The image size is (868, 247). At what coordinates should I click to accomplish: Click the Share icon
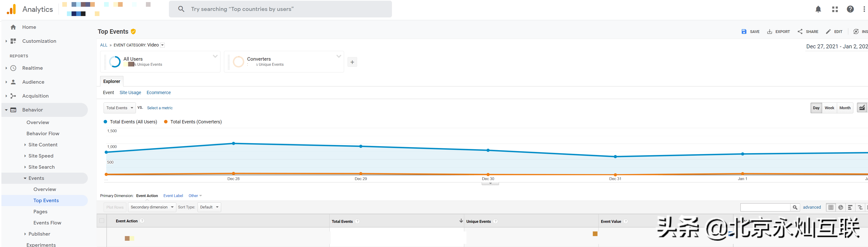(800, 32)
